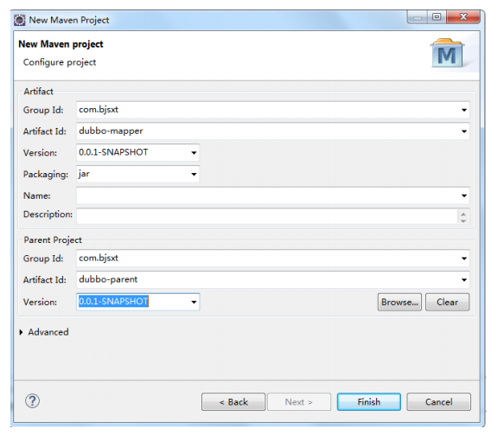Minimize the New Maven Project window

pyautogui.click(x=418, y=17)
